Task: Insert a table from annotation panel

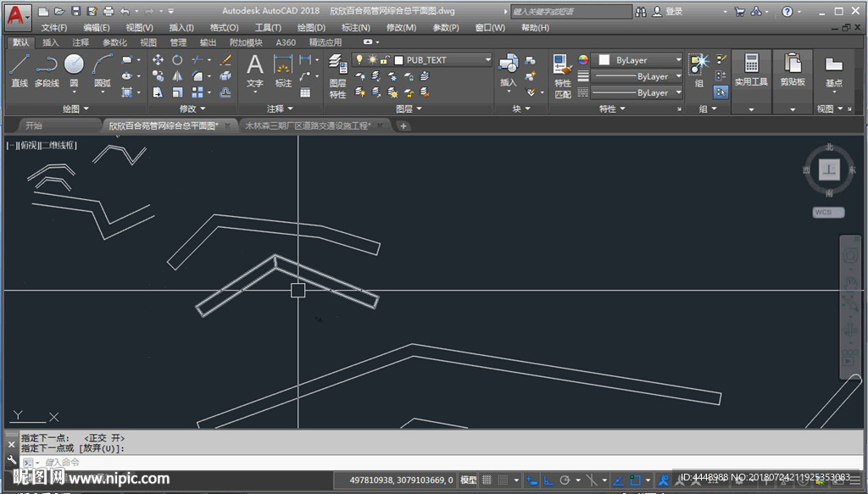Action: click(x=305, y=92)
